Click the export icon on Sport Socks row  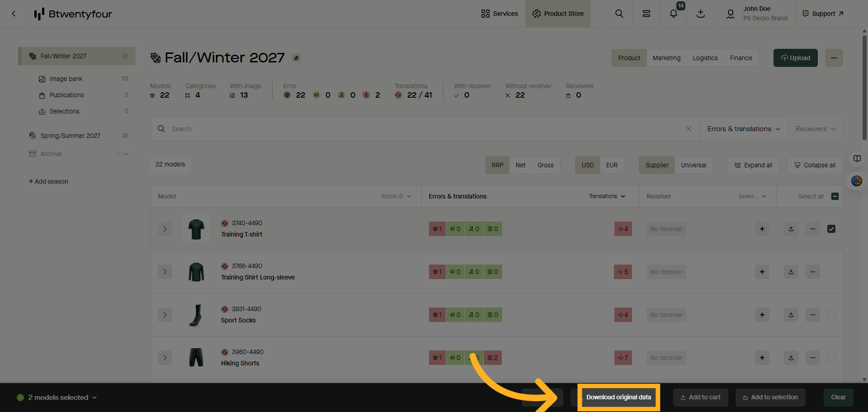click(791, 315)
